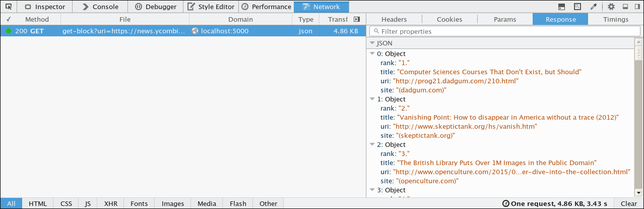The height and width of the screenshot is (209, 644).
Task: Toggle the network details pane icon
Action: [x=357, y=19]
